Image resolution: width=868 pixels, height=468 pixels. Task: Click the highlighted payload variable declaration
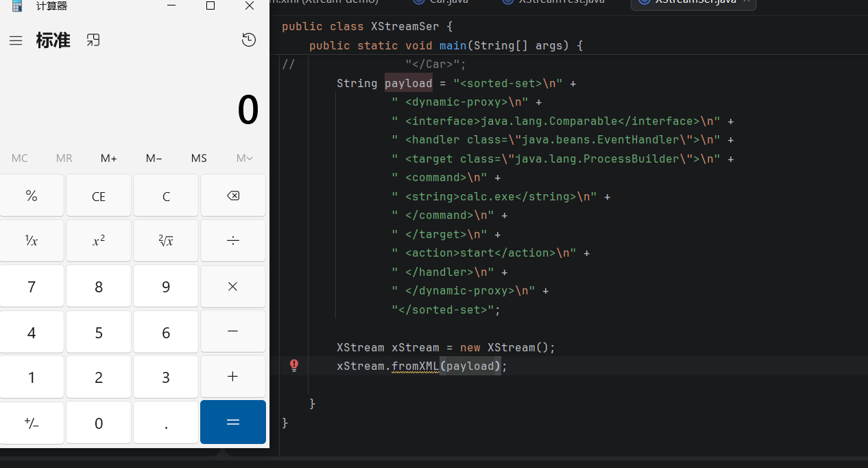[409, 83]
